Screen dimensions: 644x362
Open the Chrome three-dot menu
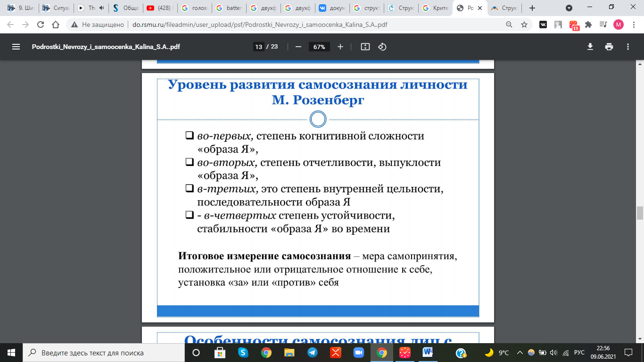[633, 25]
